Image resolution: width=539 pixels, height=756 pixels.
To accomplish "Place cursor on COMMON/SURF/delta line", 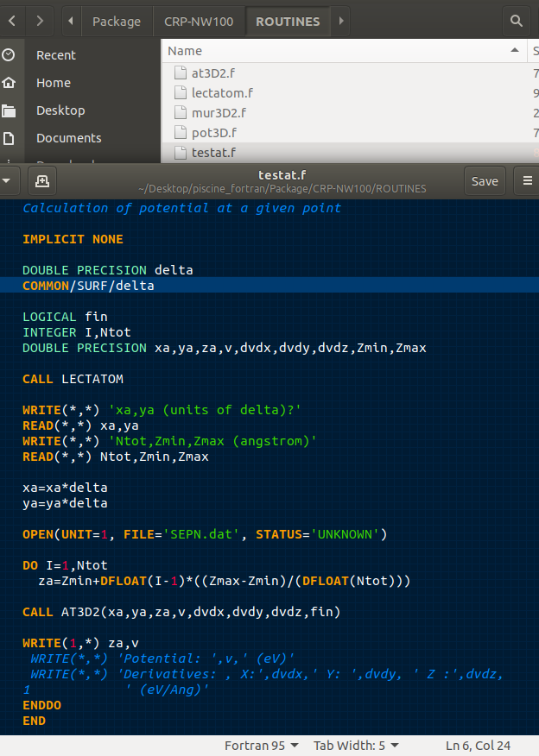I will (88, 286).
